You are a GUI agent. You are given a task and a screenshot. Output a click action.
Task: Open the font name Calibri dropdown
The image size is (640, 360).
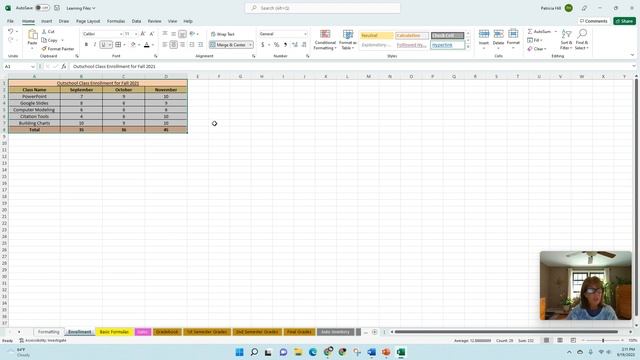(x=120, y=34)
